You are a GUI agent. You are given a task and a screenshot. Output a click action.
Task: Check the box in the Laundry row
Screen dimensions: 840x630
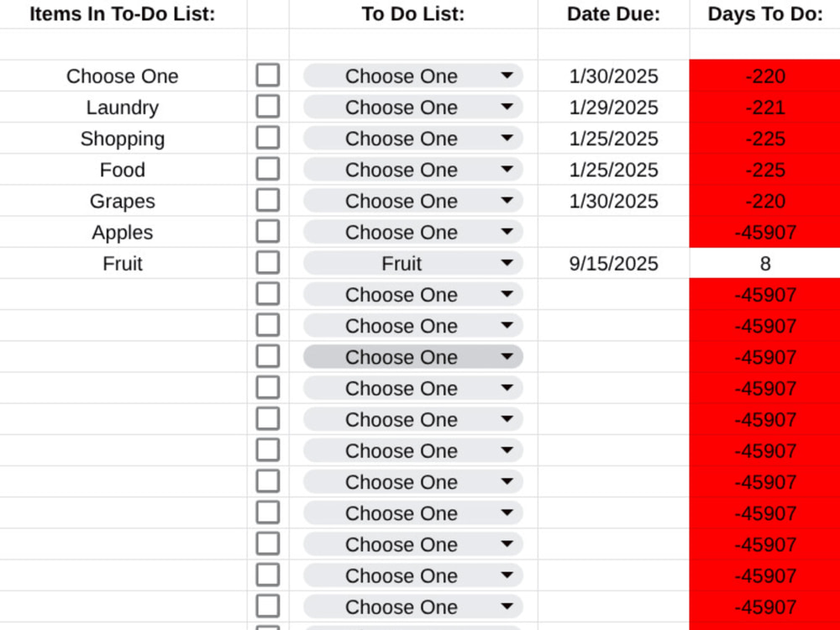pyautogui.click(x=268, y=107)
